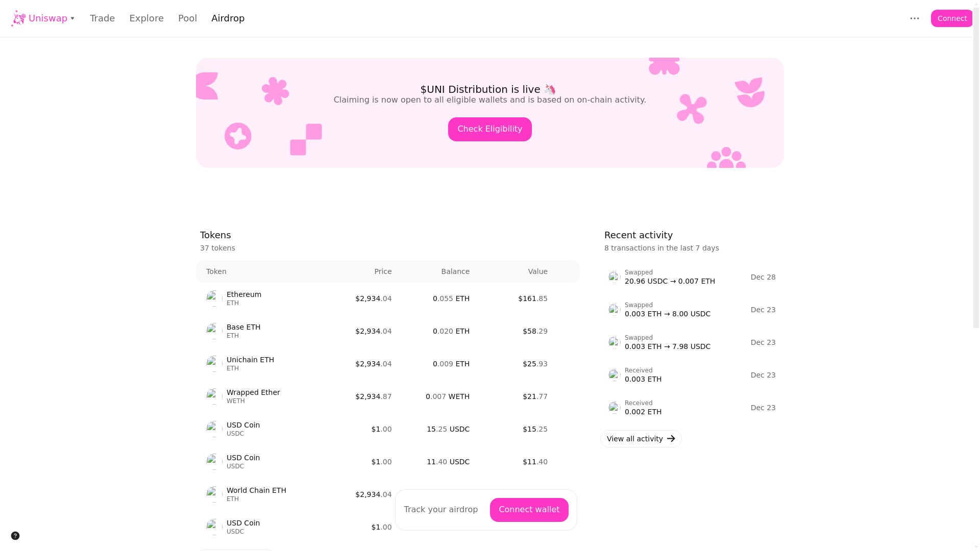Open the Received 0.002 ETH entry
This screenshot has height=551, width=980.
pos(692,408)
